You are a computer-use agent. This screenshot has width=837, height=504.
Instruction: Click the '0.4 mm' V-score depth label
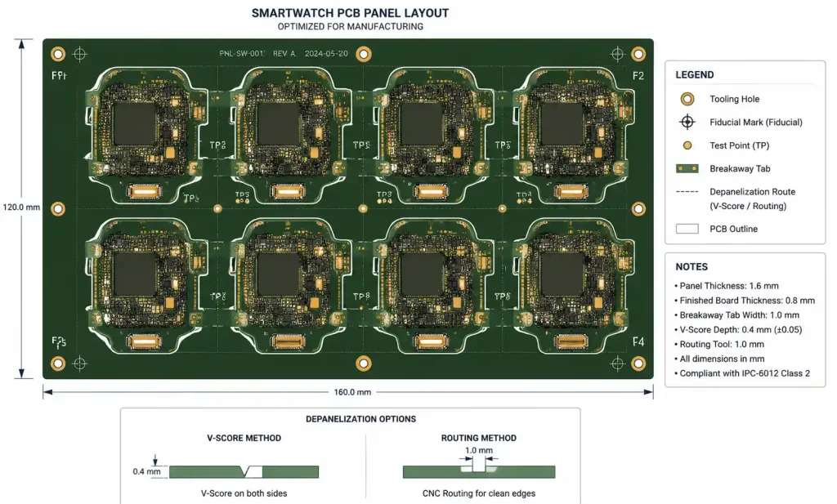point(147,471)
